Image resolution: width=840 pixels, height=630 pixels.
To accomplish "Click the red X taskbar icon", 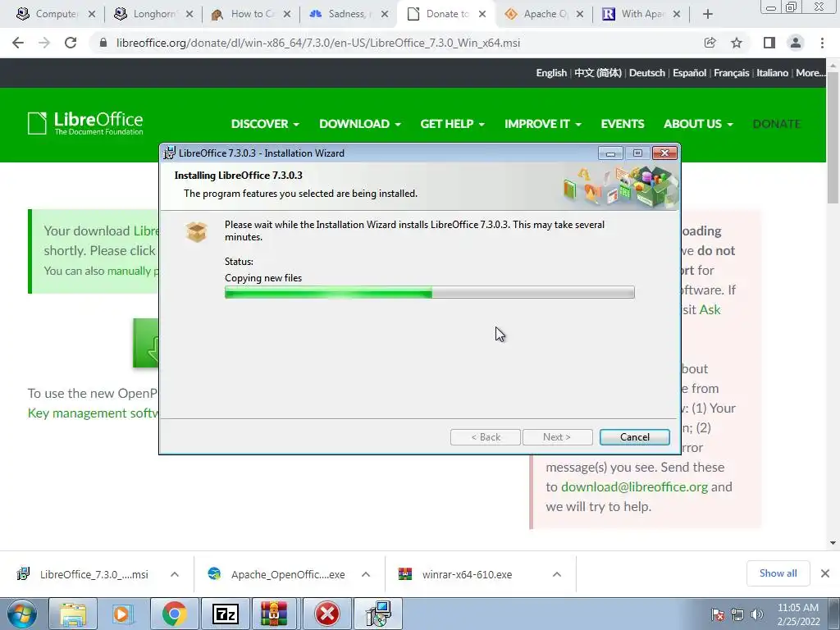I will tap(326, 614).
